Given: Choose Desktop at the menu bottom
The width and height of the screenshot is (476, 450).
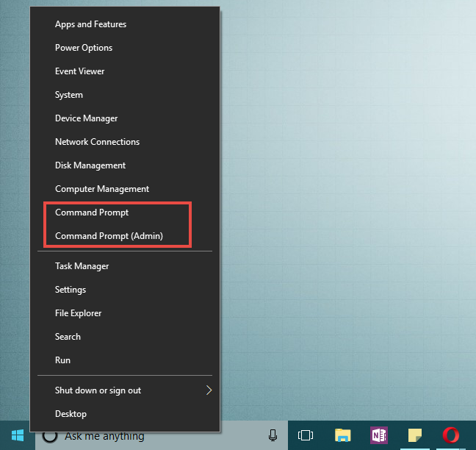Looking at the screenshot, I should (71, 414).
